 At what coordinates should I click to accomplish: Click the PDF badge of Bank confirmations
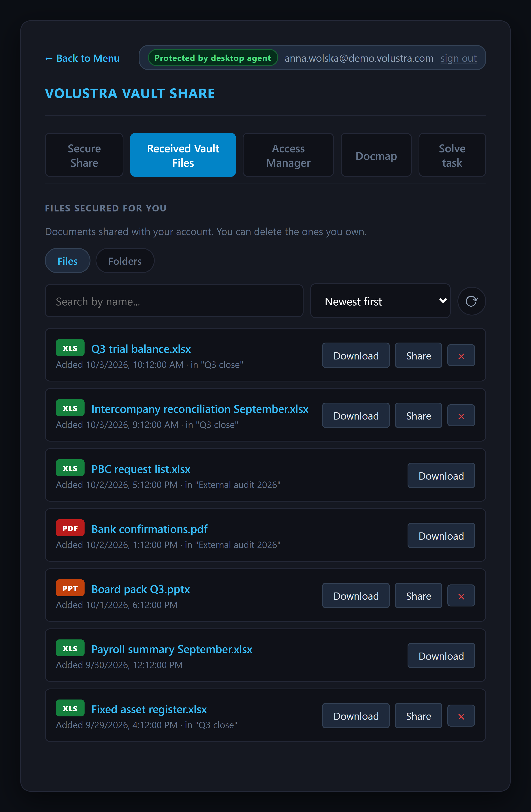point(70,528)
